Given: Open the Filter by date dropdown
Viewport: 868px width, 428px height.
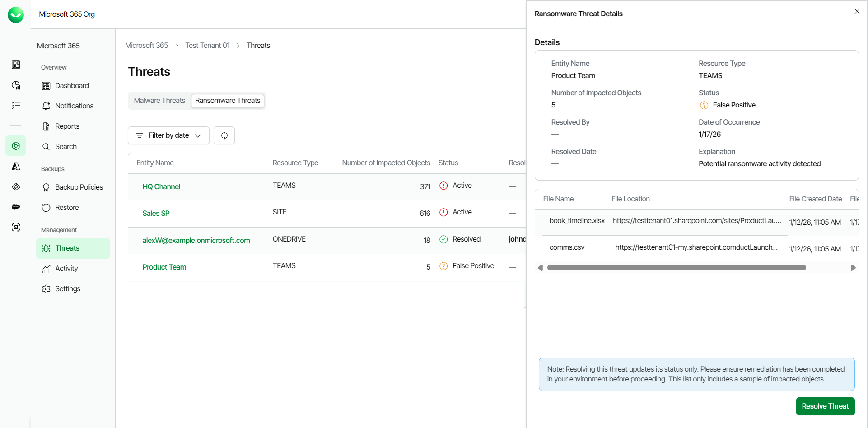Looking at the screenshot, I should click(x=168, y=135).
